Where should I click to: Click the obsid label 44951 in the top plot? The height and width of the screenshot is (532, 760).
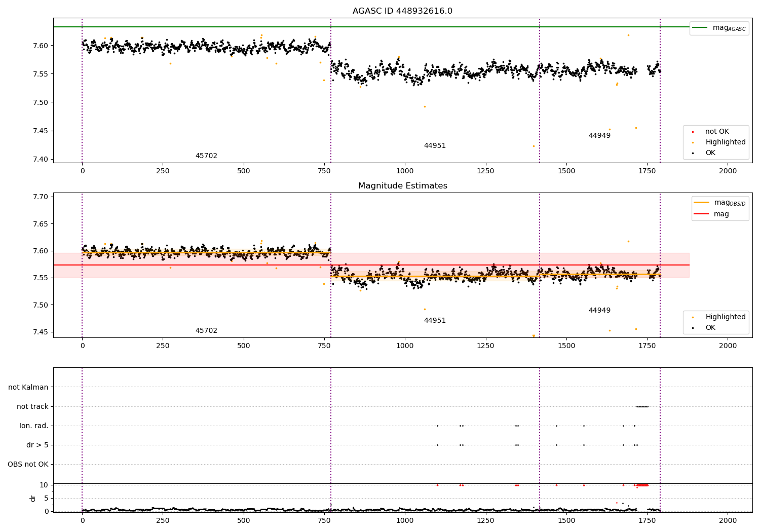(435, 146)
